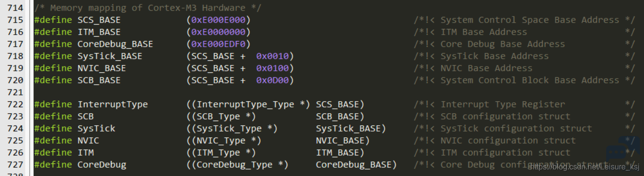The width and height of the screenshot is (644, 176).
Task: Click NVIC_BASE reference on line 725
Action: [340, 140]
